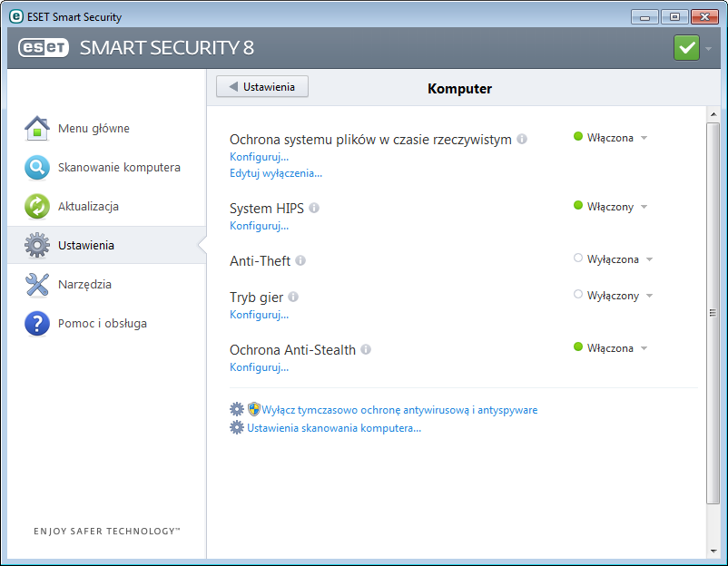Toggle the System HIPS status indicator
728x566 pixels.
(578, 205)
